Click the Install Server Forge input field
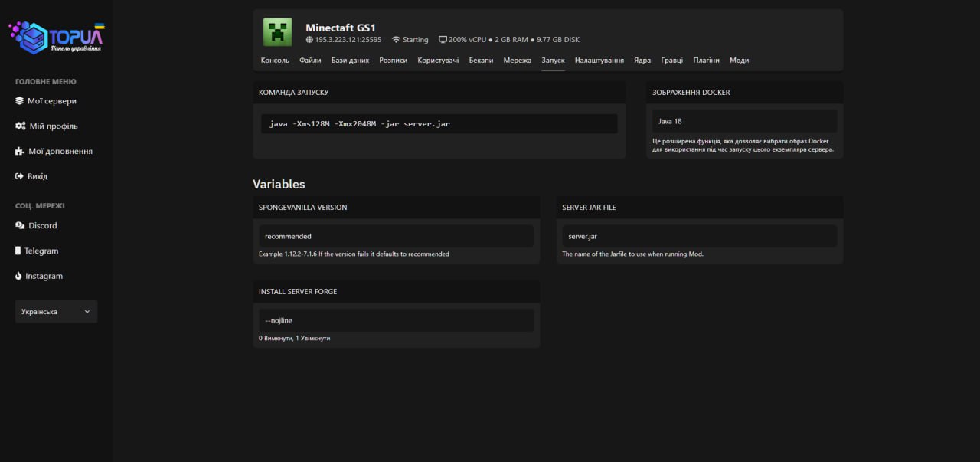Viewport: 980px width, 462px height. (396, 320)
